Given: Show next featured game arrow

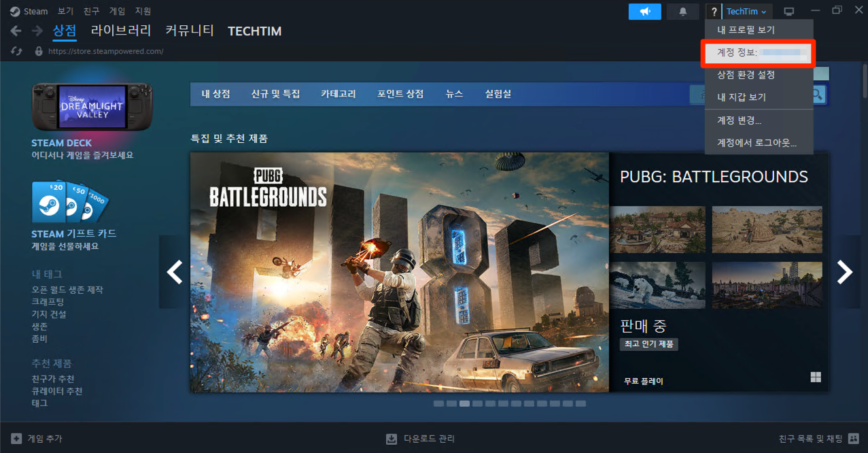Looking at the screenshot, I should 845,272.
